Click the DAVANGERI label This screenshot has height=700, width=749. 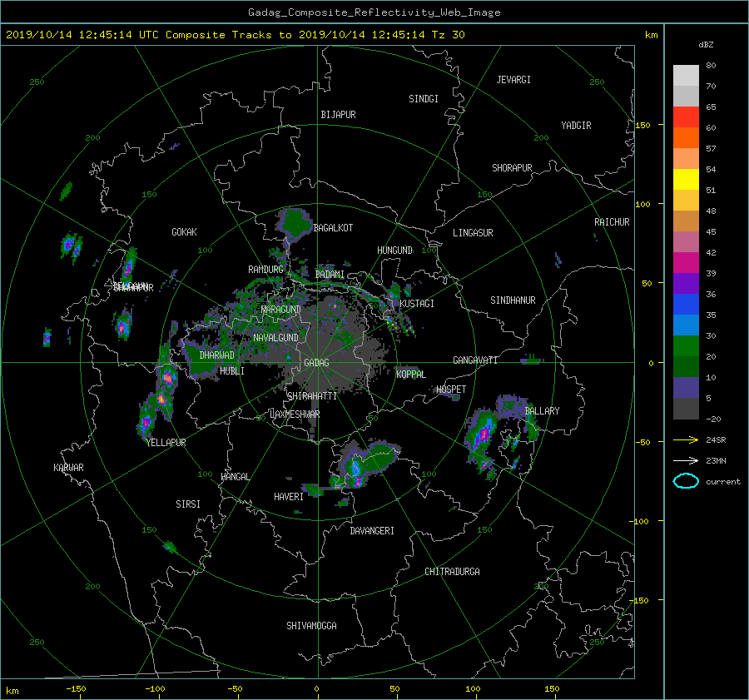[x=372, y=531]
